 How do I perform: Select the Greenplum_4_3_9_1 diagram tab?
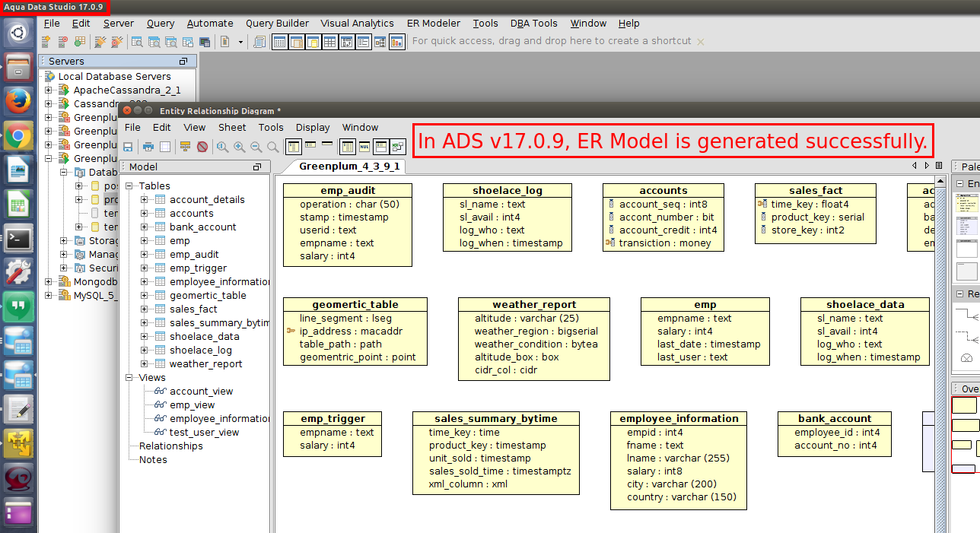coord(349,167)
